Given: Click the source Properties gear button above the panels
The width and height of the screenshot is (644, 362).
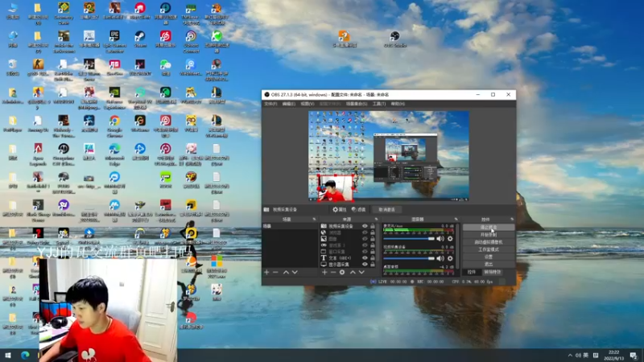Looking at the screenshot, I should 339,209.
